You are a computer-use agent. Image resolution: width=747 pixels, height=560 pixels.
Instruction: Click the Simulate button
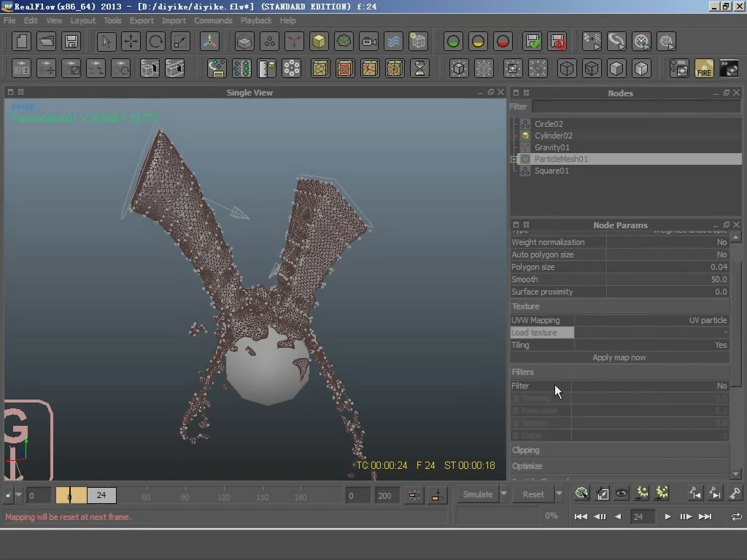click(x=478, y=494)
